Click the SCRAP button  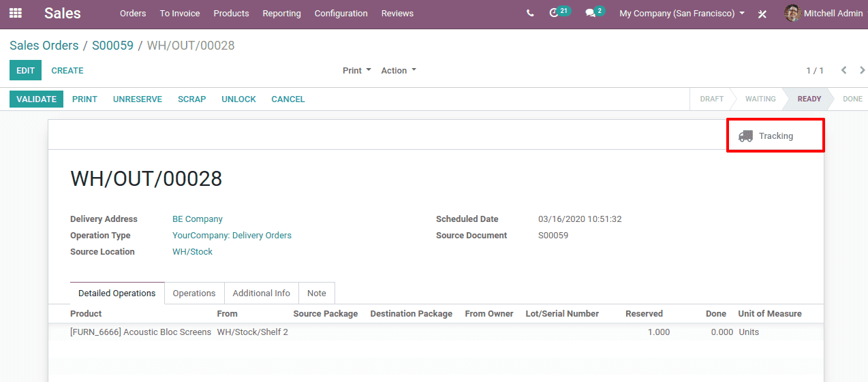coord(191,99)
